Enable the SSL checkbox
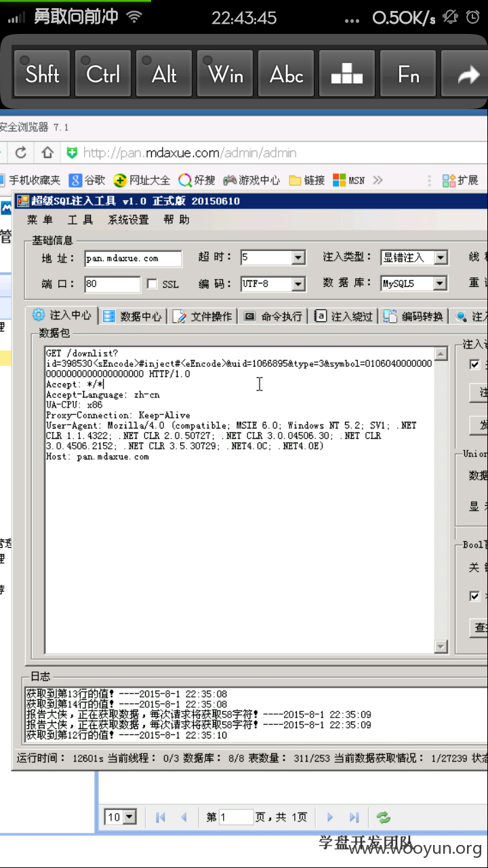This screenshot has width=488, height=868. [x=152, y=283]
